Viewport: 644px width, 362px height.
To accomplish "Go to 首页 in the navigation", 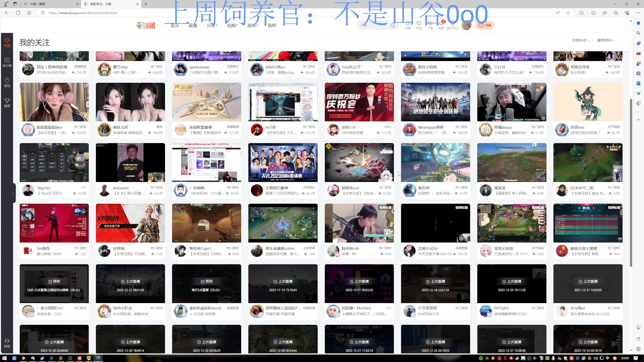I will click(174, 25).
